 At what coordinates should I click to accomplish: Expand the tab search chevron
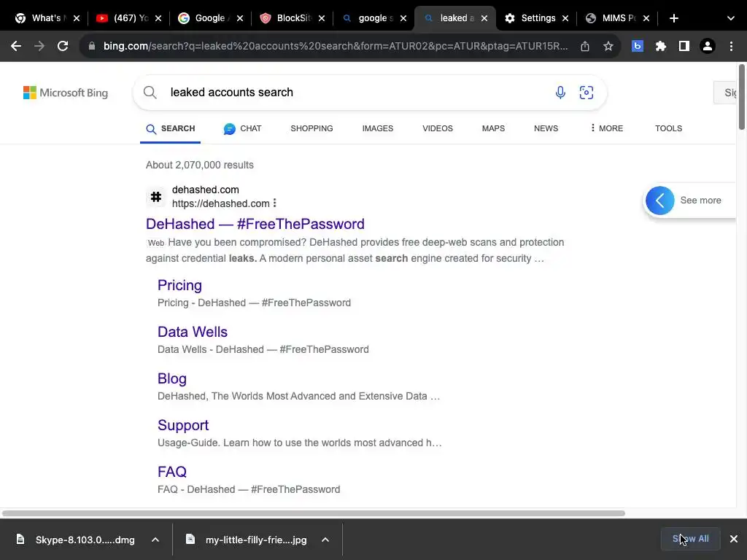(x=731, y=18)
